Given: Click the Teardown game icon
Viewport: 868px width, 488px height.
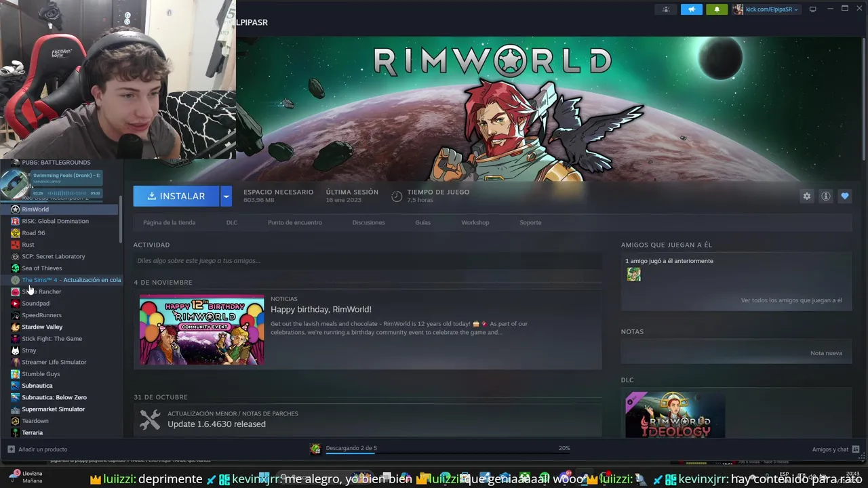Looking at the screenshot, I should click(x=15, y=421).
